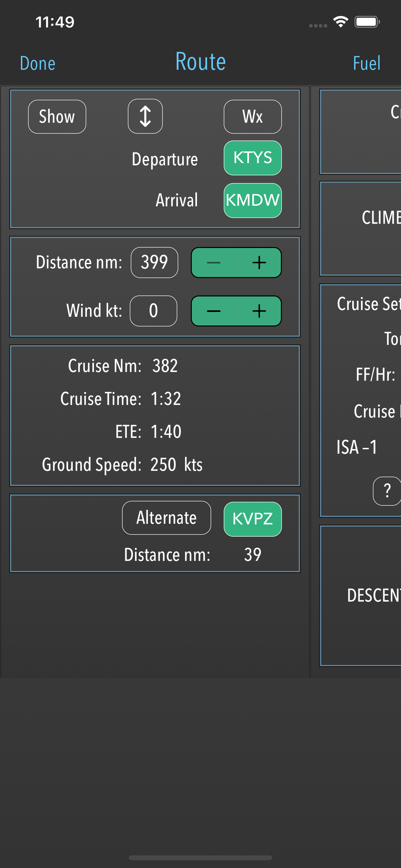This screenshot has width=401, height=868.
Task: Increase wind with plus button
Action: pyautogui.click(x=259, y=311)
